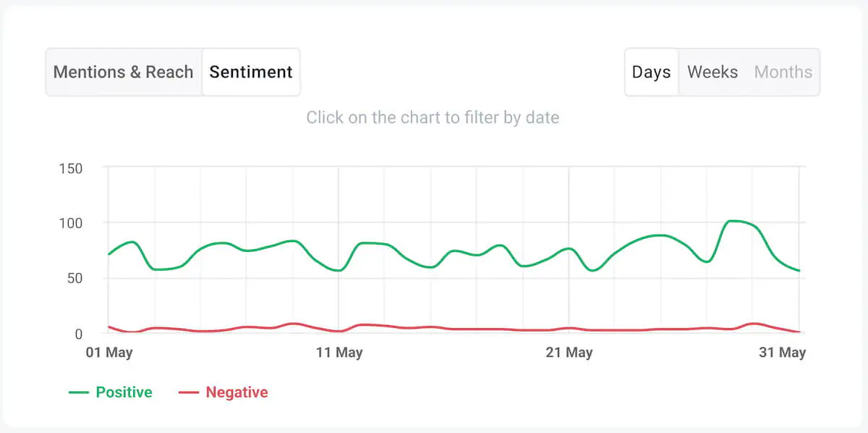
Task: Select the Sentiment tab
Action: coord(250,72)
